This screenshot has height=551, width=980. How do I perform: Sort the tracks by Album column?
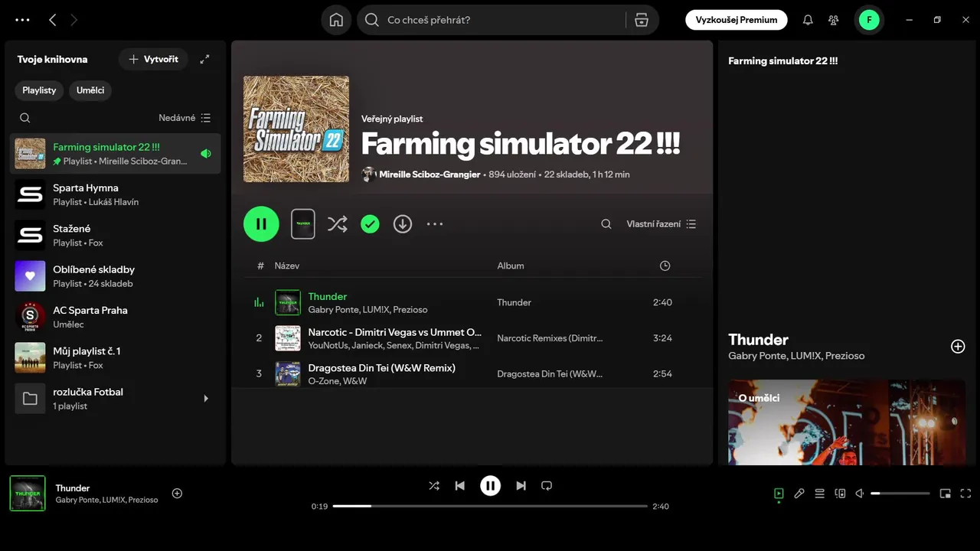[x=511, y=266]
